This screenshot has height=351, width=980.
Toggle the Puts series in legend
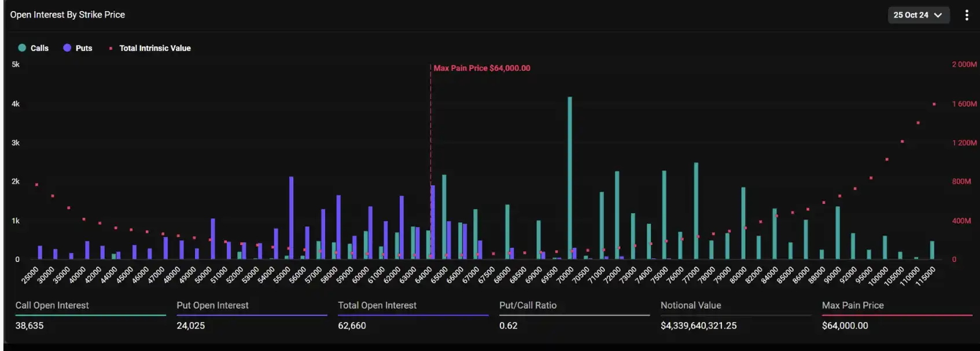click(84, 48)
